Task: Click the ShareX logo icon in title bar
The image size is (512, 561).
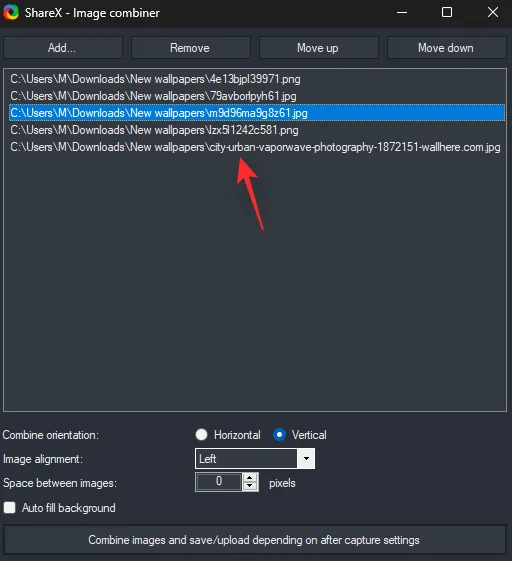Action: [x=11, y=12]
